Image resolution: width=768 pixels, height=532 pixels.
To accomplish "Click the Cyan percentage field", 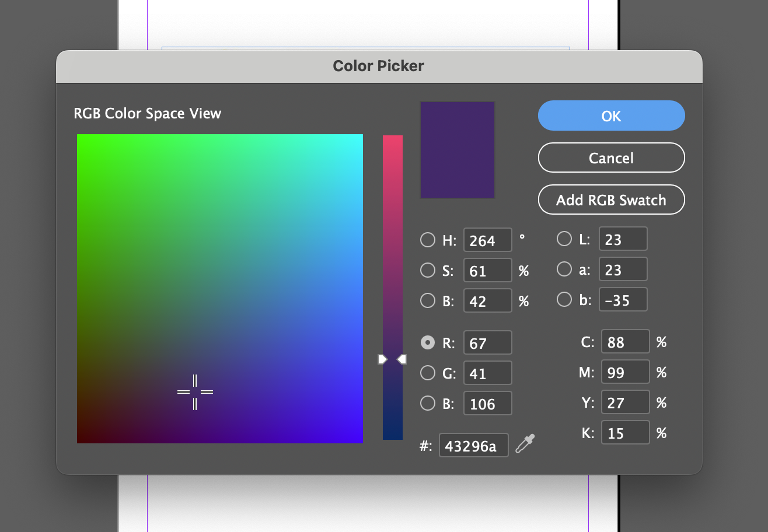I will pyautogui.click(x=625, y=342).
